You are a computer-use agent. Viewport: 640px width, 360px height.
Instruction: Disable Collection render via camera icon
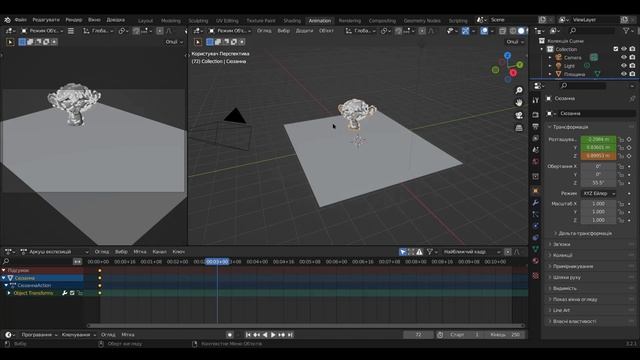(632, 49)
